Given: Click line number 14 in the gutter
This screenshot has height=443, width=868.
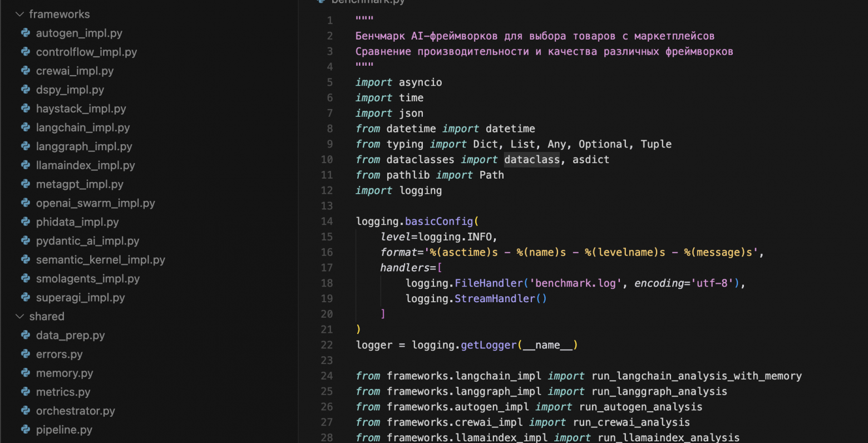Looking at the screenshot, I should pyautogui.click(x=327, y=221).
